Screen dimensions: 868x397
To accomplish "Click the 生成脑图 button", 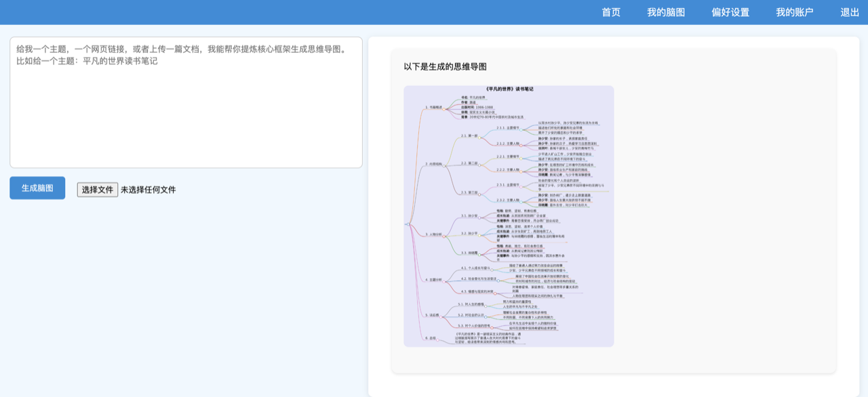I will (x=37, y=188).
